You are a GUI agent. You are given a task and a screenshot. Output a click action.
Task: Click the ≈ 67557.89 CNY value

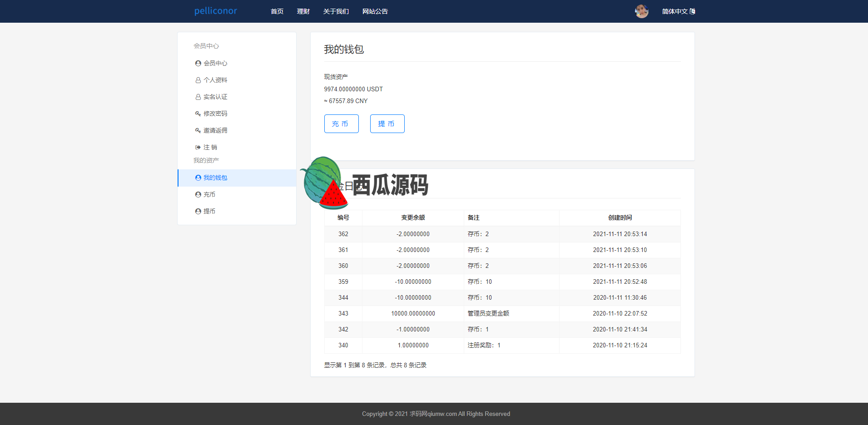(346, 101)
